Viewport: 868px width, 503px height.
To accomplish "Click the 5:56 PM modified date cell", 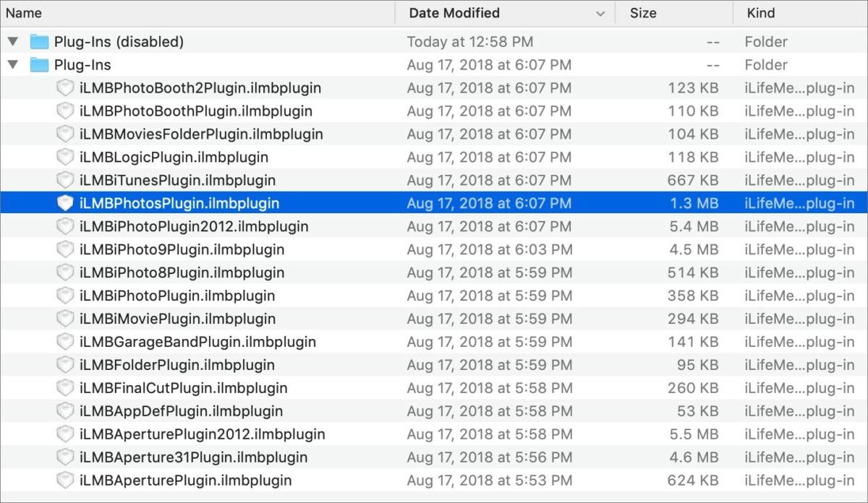I will tap(490, 457).
